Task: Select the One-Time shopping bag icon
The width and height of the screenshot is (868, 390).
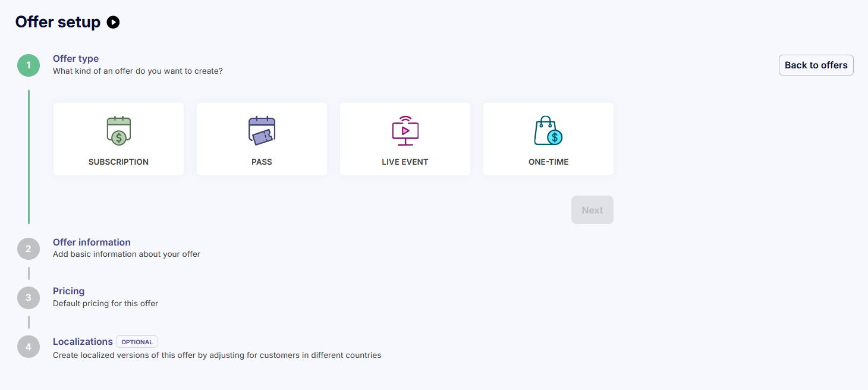Action: (x=548, y=131)
